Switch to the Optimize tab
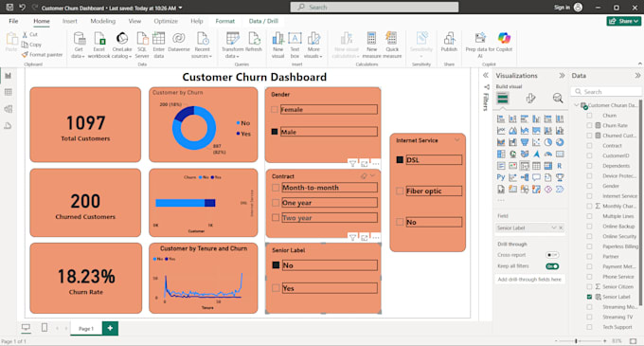The height and width of the screenshot is (346, 644). pyautogui.click(x=166, y=21)
